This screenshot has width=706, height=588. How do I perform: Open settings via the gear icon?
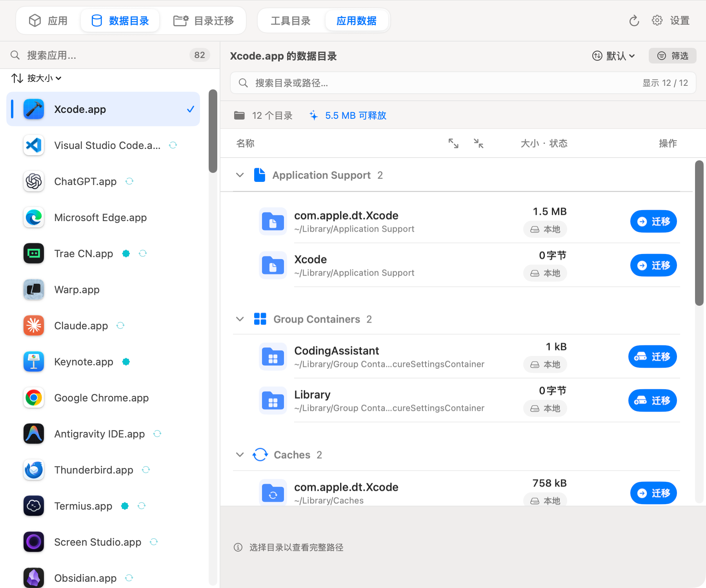point(657,20)
